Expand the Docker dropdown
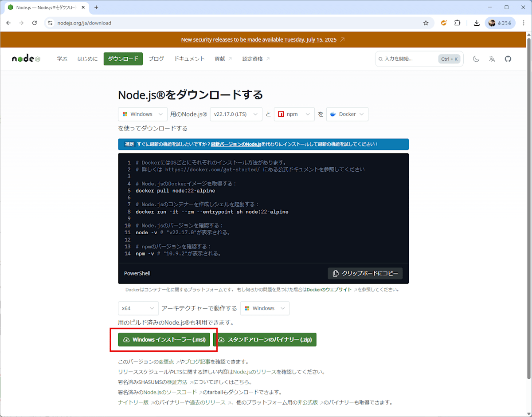 pos(347,114)
